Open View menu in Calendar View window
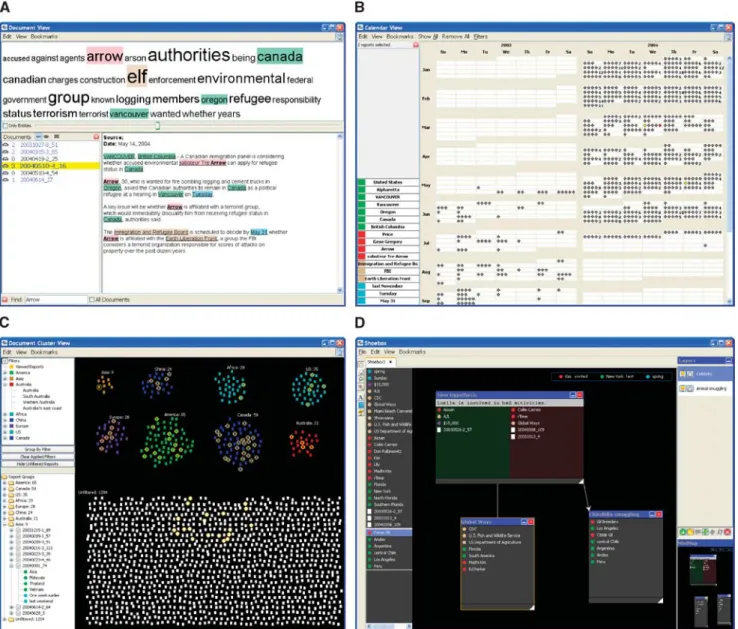The image size is (738, 629). click(x=377, y=37)
